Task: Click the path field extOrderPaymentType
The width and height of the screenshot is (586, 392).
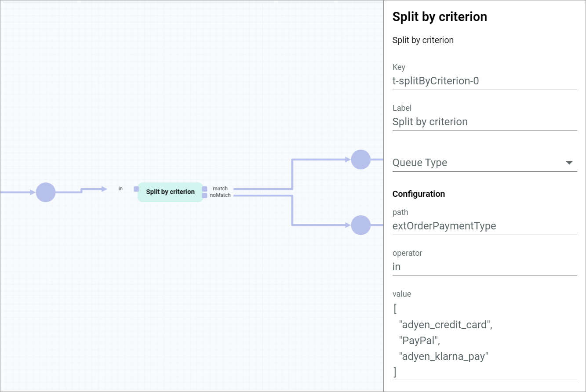Action: [484, 226]
